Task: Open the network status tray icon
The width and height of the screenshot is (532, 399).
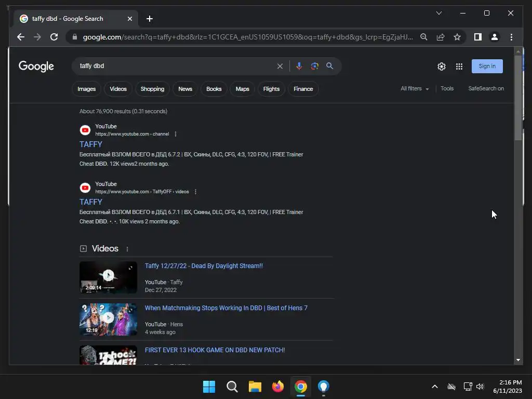Action: tap(468, 387)
